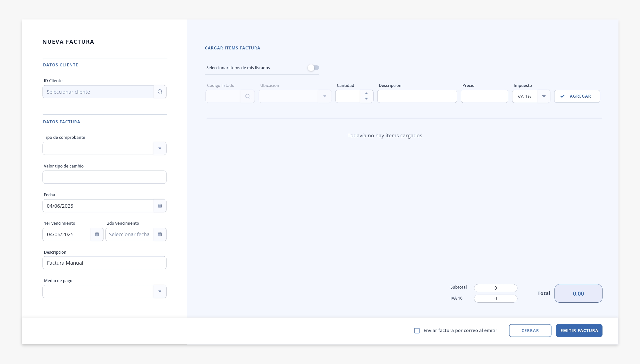Click the AGREGAR button

pyautogui.click(x=577, y=96)
